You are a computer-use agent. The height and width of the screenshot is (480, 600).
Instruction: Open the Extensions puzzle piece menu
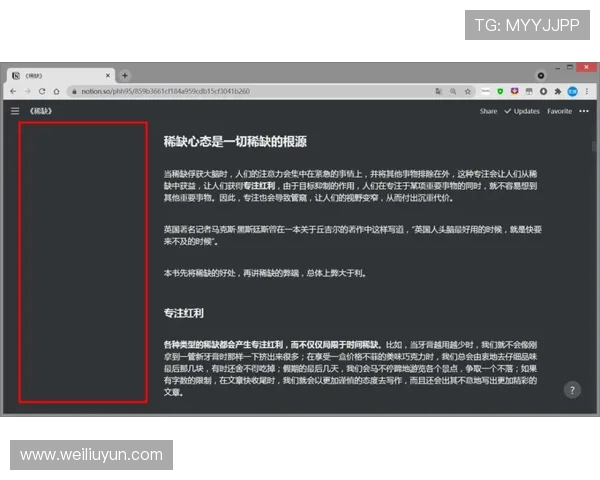pos(558,91)
